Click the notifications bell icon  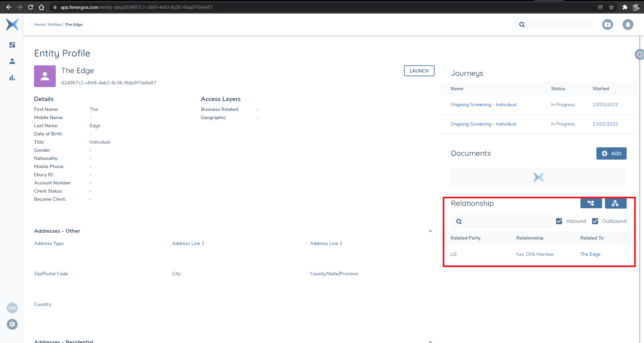pyautogui.click(x=628, y=24)
